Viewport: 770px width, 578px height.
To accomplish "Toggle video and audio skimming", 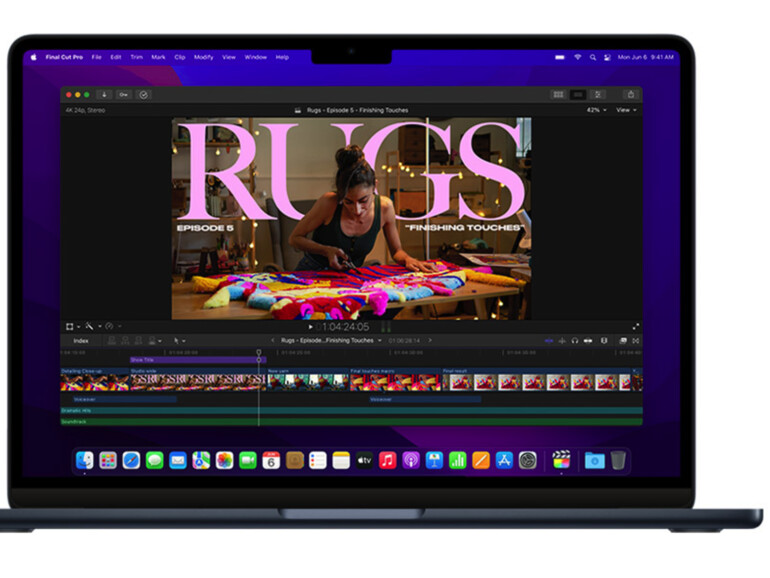I will pos(549,341).
